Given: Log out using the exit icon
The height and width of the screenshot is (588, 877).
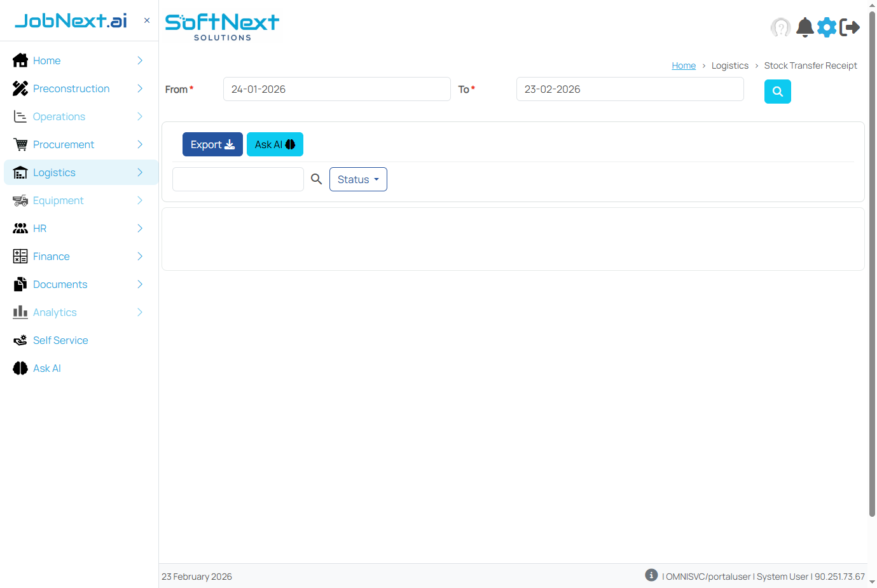Looking at the screenshot, I should (850, 27).
